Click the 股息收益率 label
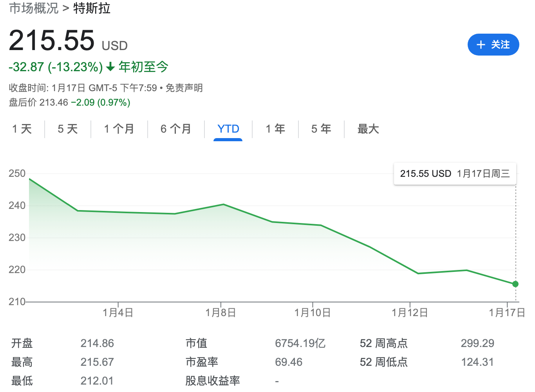Viewport: 535px width, 392px height. 213,381
